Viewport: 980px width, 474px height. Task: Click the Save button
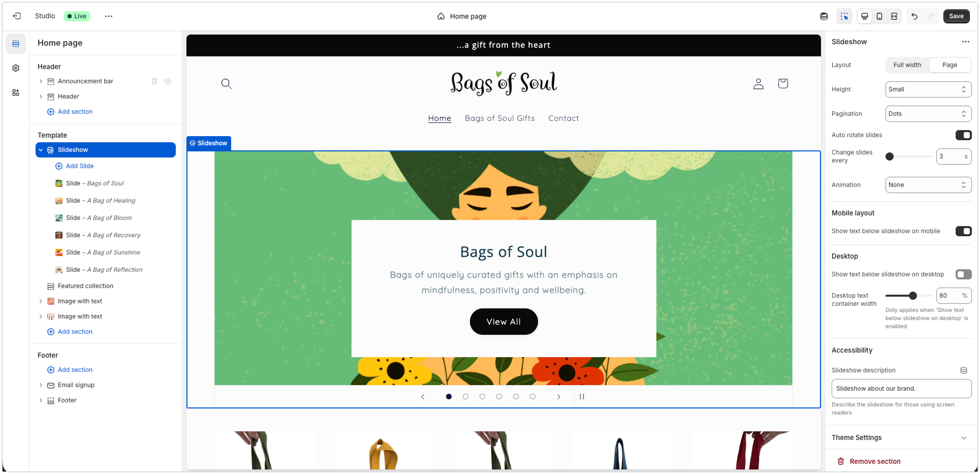tap(956, 16)
